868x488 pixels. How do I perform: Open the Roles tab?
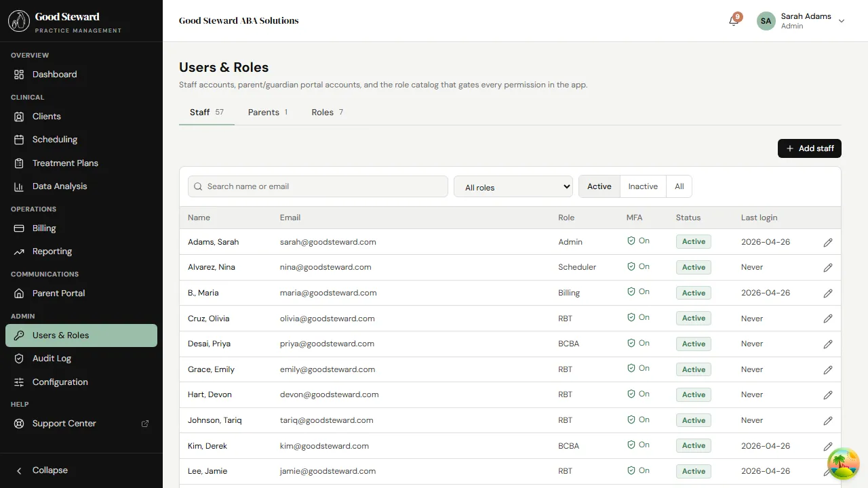322,112
